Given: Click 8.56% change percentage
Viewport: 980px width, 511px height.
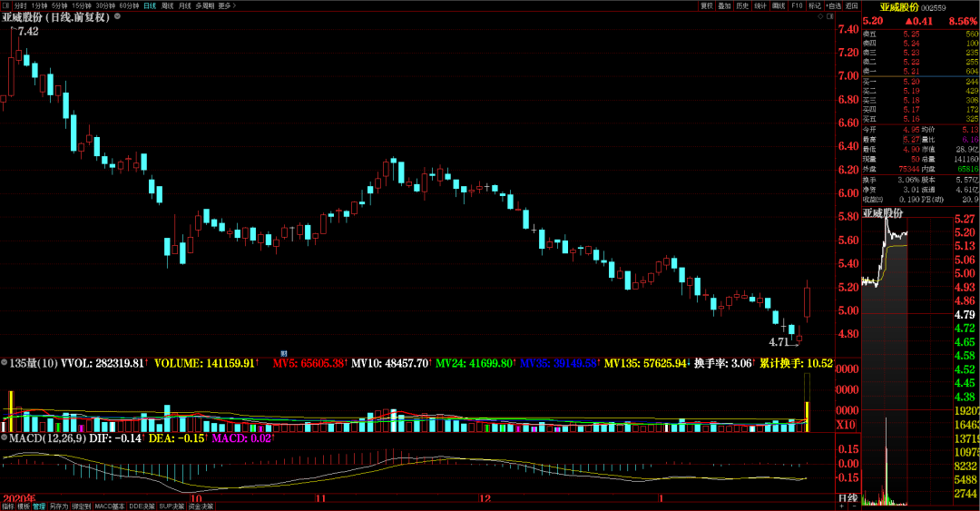Looking at the screenshot, I should point(963,21).
